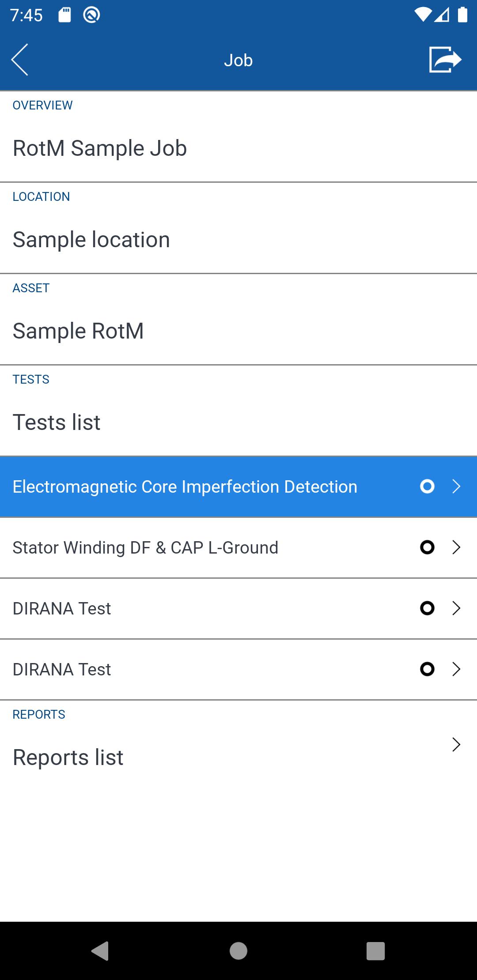This screenshot has width=477, height=980.
Task: Select the Sample RotM asset
Action: point(78,331)
